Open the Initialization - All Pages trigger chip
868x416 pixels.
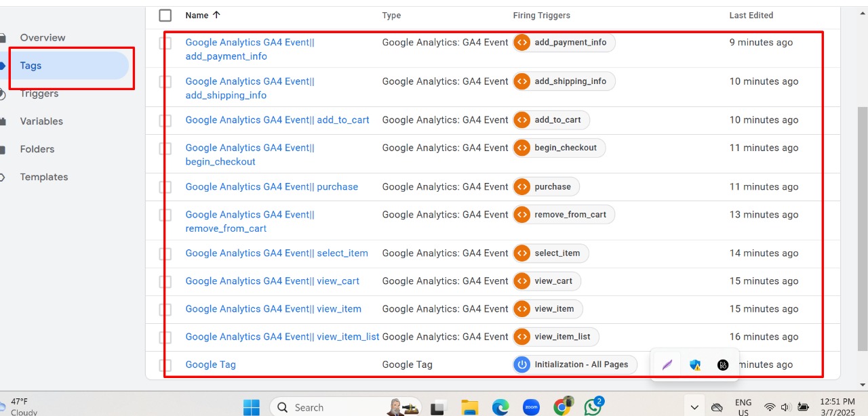coord(575,365)
